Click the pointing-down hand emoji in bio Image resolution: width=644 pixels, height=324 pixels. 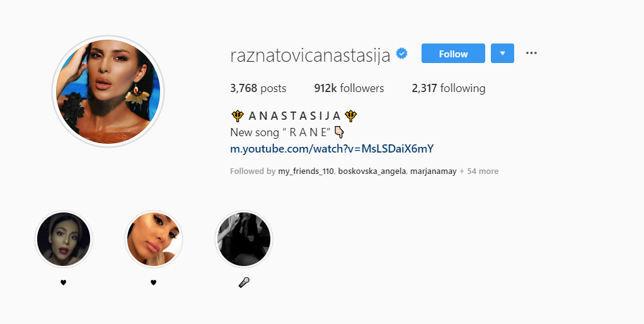pyautogui.click(x=339, y=132)
